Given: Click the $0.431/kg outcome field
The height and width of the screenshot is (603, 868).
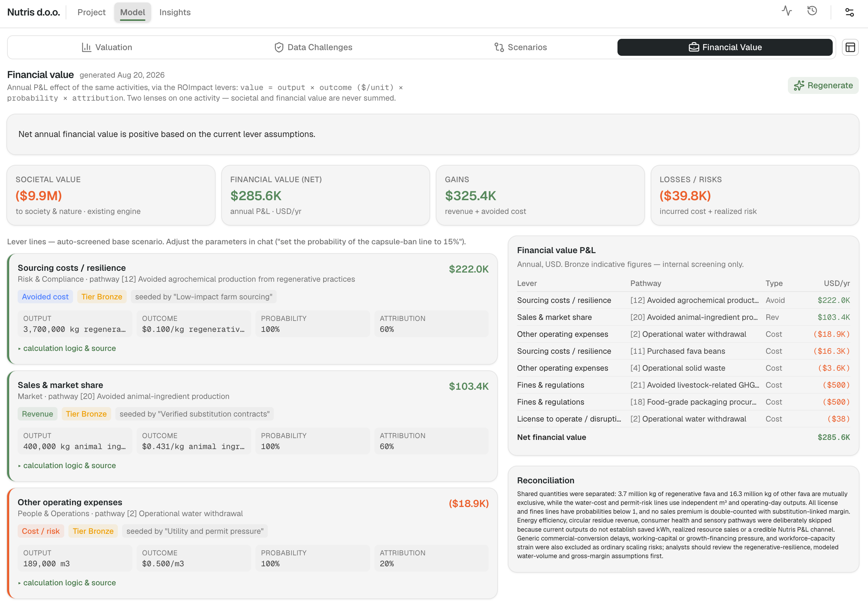Looking at the screenshot, I should pos(194,441).
